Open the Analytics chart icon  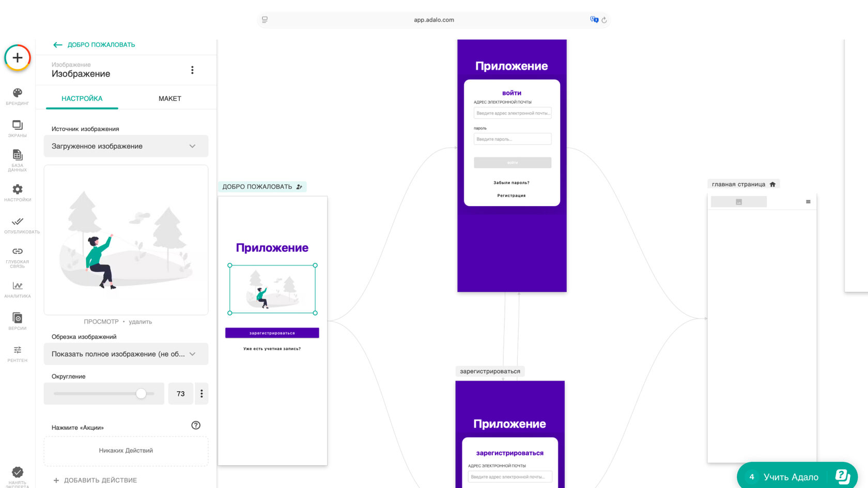pos(18,286)
